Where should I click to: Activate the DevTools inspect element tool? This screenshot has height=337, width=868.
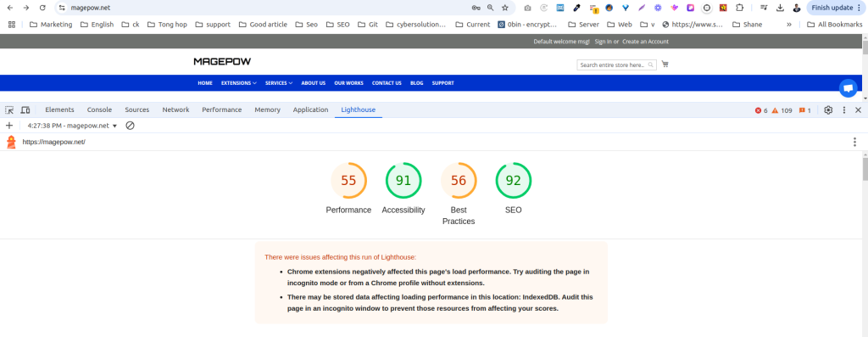[x=9, y=110]
